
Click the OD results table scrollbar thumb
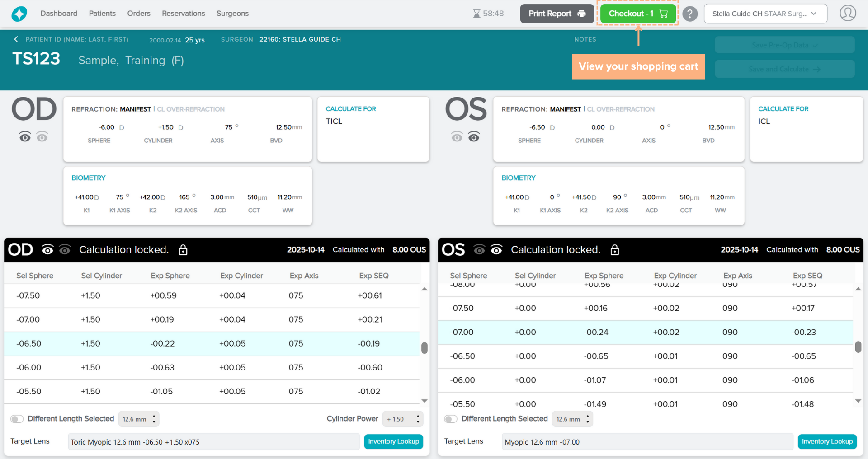[x=424, y=348]
